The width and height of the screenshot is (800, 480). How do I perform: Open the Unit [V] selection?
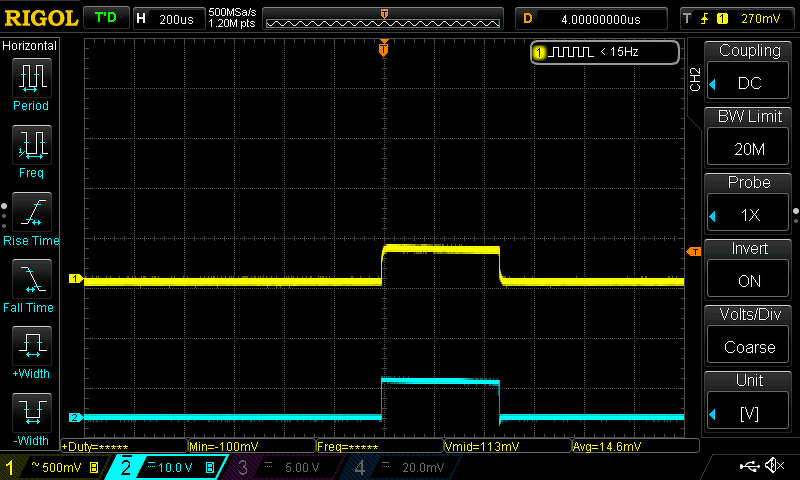748,411
